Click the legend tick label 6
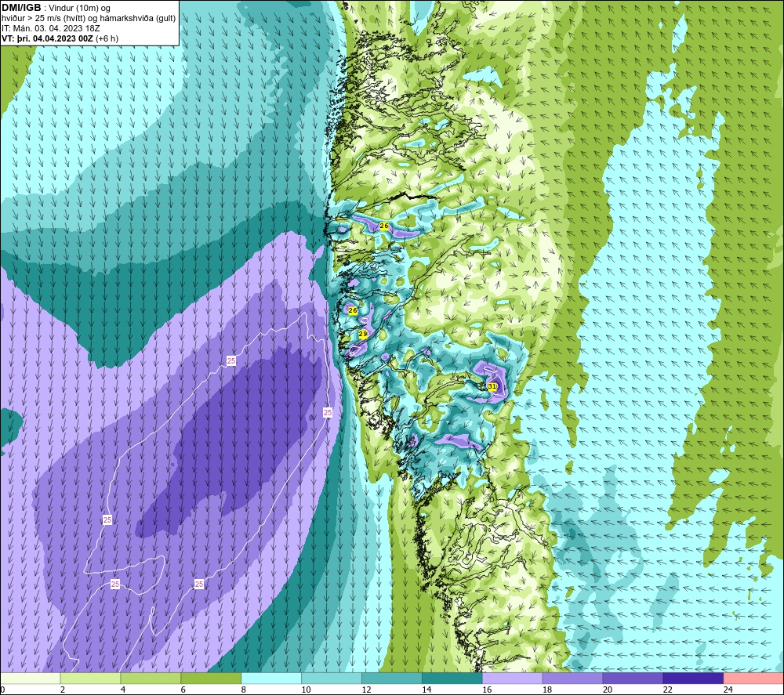 [x=183, y=690]
